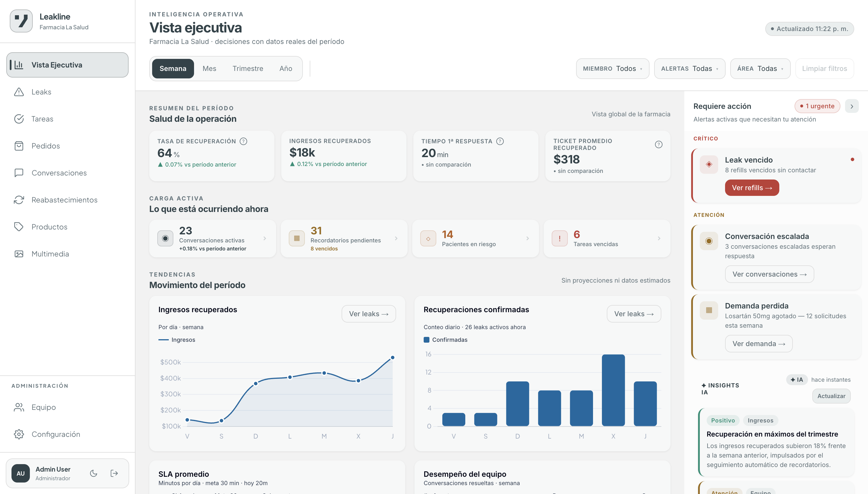The image size is (868, 494).
Task: Click the logout icon beside Admin User
Action: coord(114,473)
